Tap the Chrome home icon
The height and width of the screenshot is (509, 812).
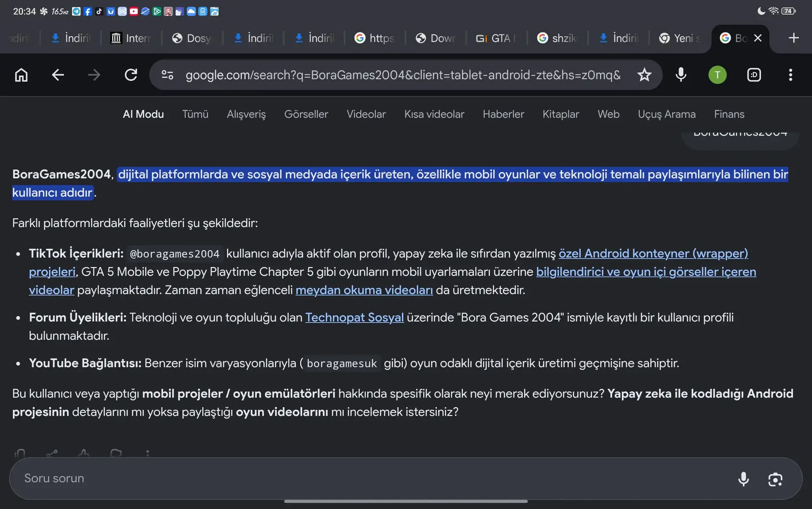pos(21,75)
